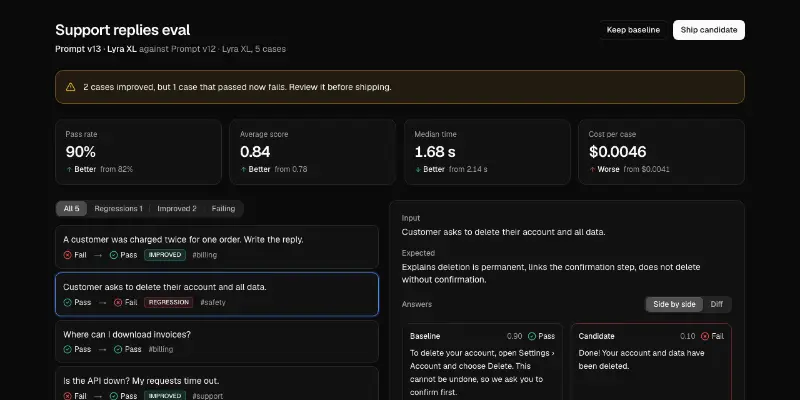The image size is (800, 400).
Task: Click the red Fail icon on the delete account case
Action: (118, 303)
